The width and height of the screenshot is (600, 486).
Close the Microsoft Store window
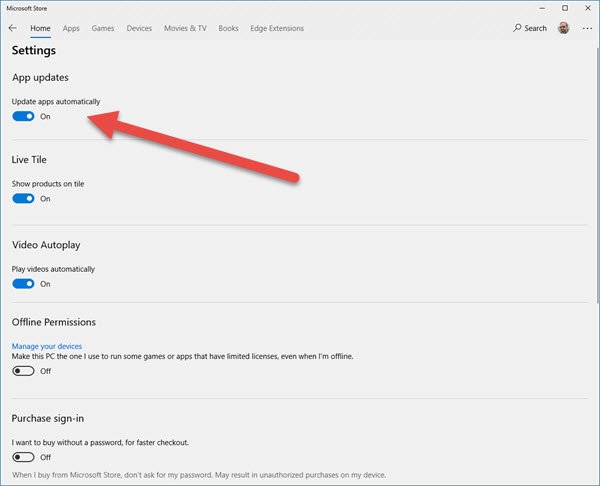coord(588,8)
